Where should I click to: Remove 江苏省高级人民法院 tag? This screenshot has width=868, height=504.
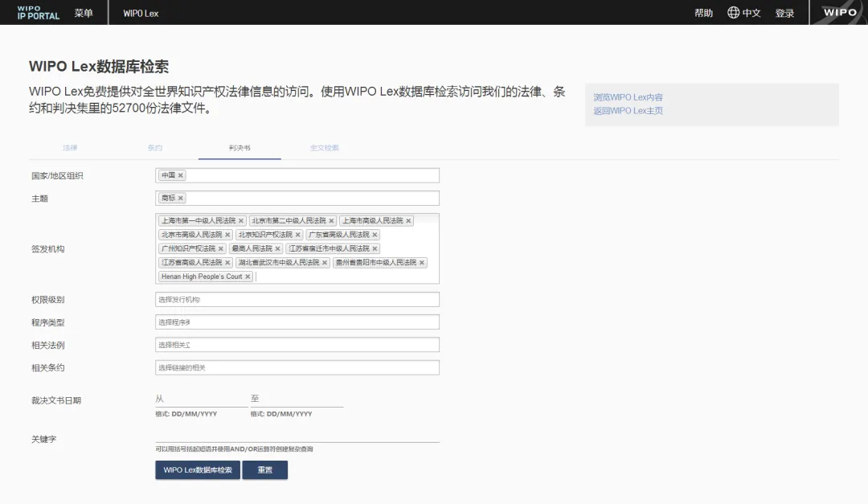tap(227, 263)
